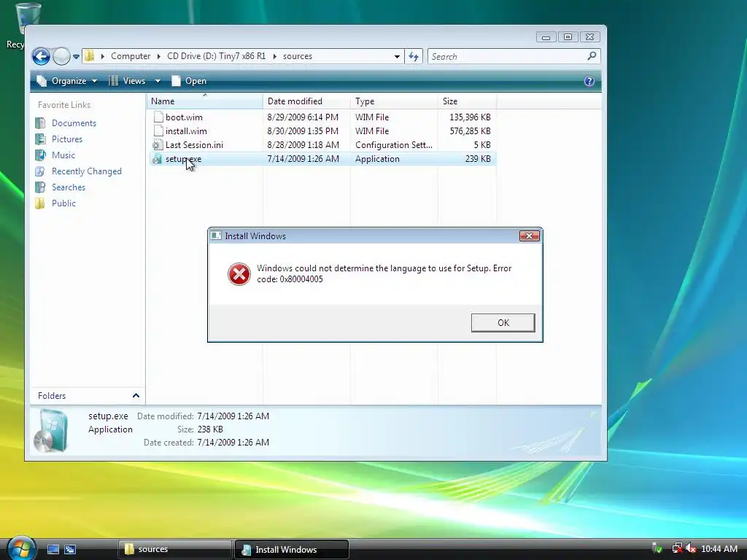This screenshot has width=747, height=560.
Task: Click the folder icon in address bar
Action: click(89, 56)
